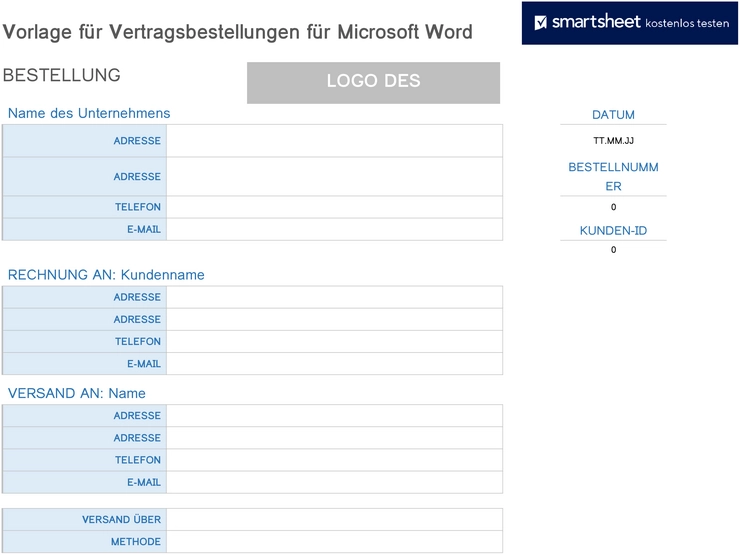
Task: Click the VERSAND ÜBER label cell
Action: point(84,520)
